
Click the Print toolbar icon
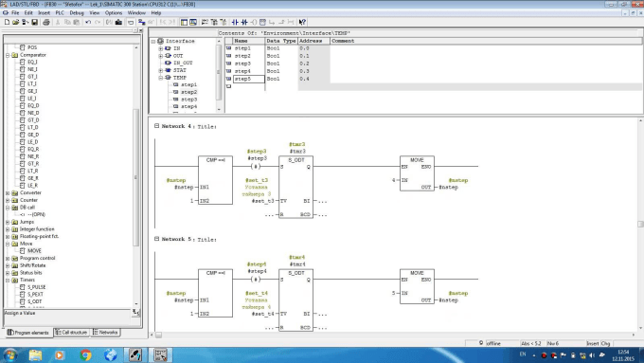click(46, 22)
